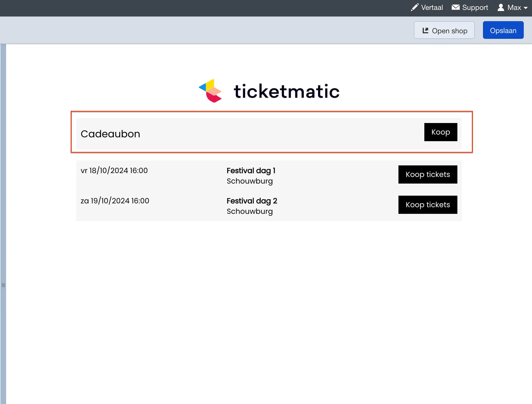Buy tickets for Festival dag 2
The image size is (532, 404).
pos(428,205)
